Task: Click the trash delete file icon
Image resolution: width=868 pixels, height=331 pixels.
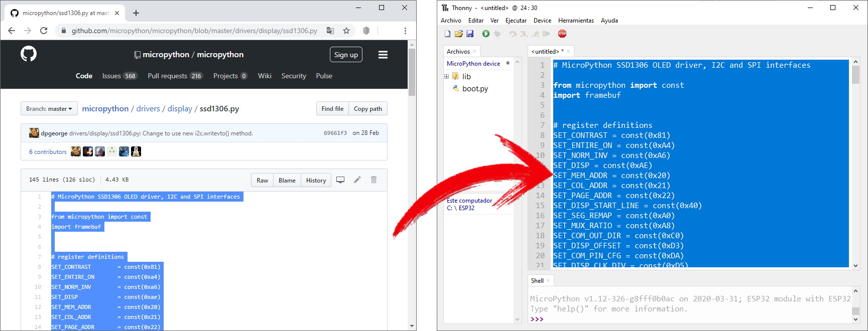Action: 374,180
